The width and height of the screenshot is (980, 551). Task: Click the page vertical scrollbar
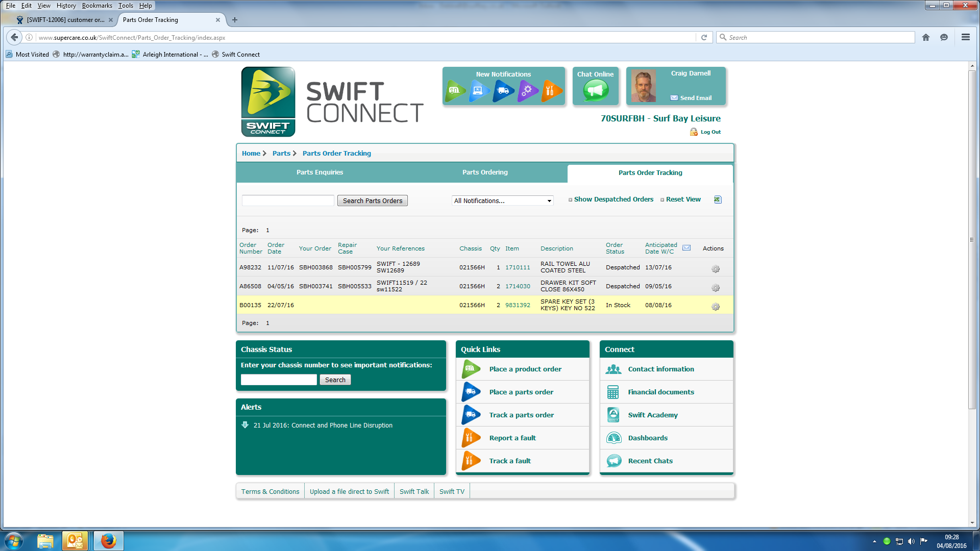click(972, 240)
